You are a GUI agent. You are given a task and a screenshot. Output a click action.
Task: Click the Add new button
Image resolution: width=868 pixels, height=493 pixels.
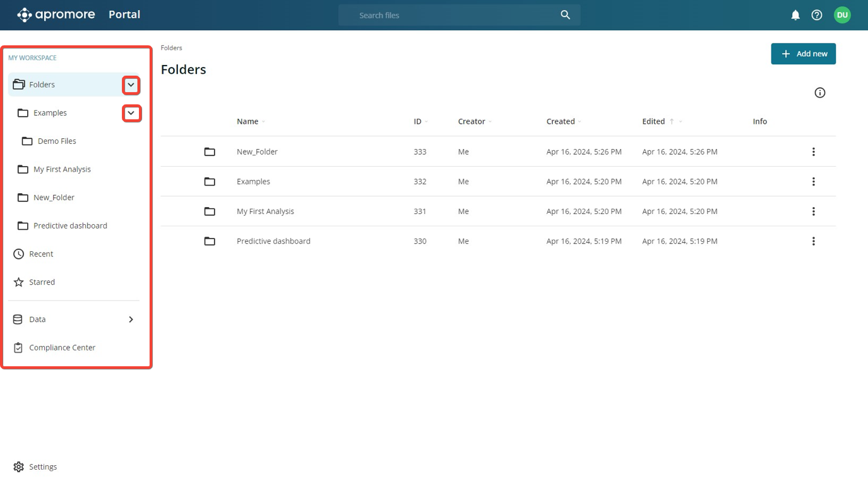(803, 54)
